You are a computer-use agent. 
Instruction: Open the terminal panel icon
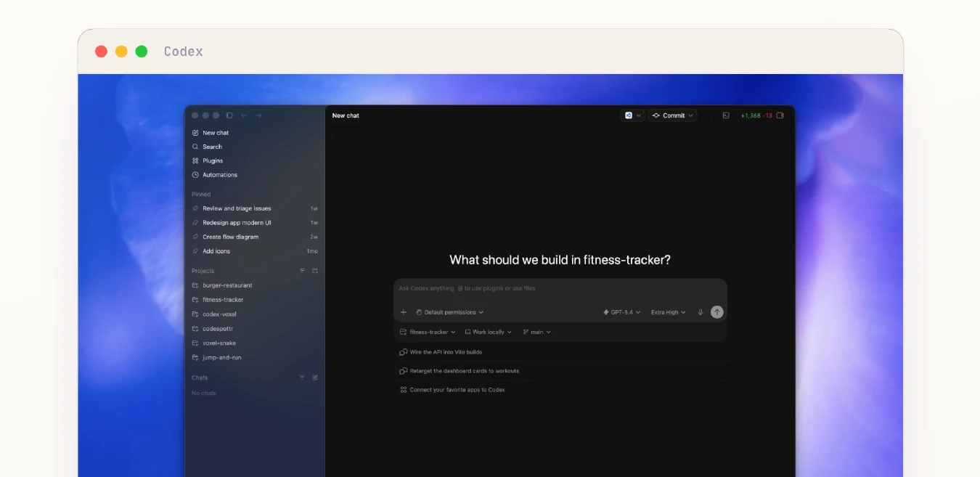click(726, 115)
